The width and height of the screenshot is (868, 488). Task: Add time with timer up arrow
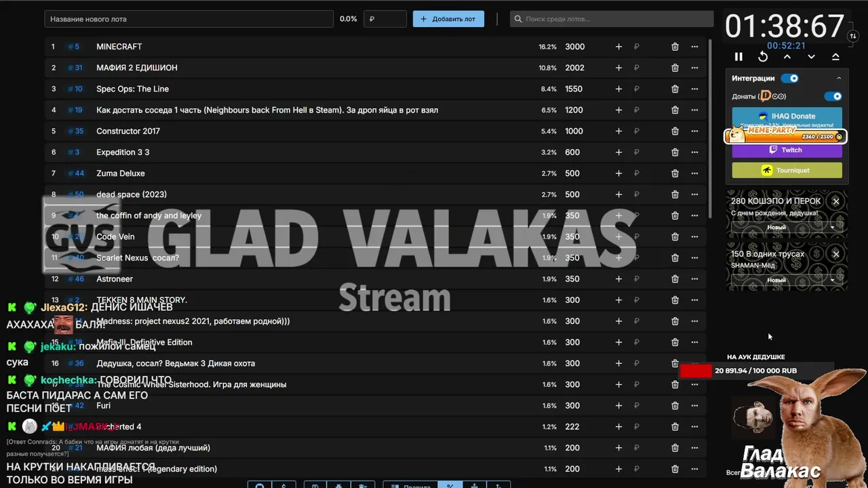coord(787,57)
